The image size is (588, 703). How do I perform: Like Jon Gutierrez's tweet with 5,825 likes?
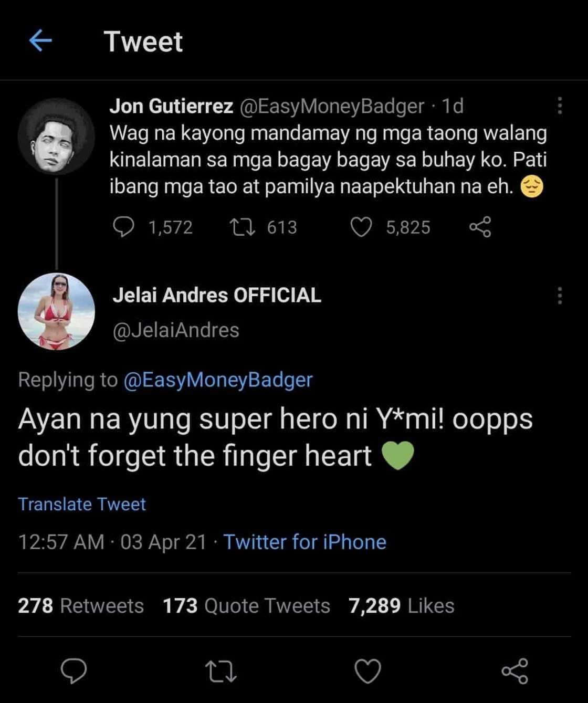point(361,227)
